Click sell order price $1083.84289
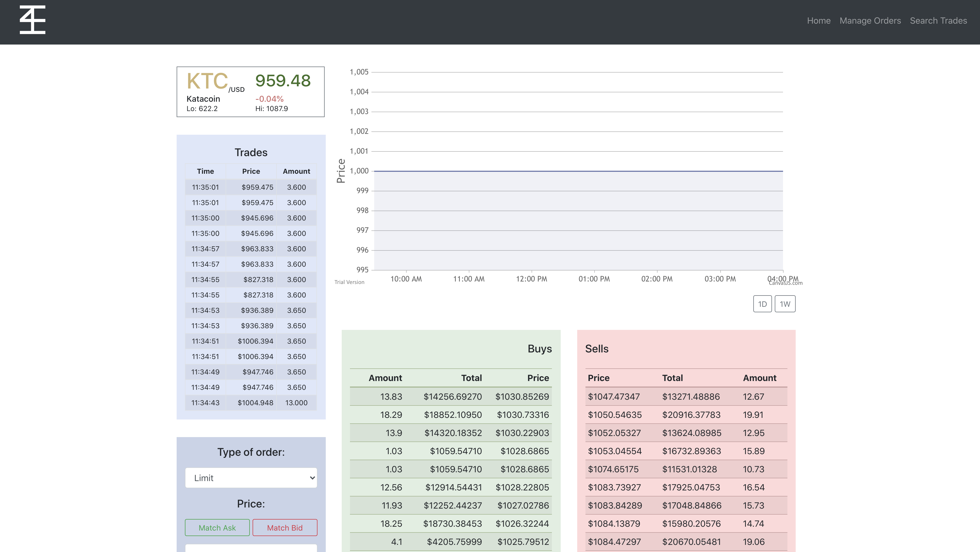This screenshot has height=552, width=980. 615,506
